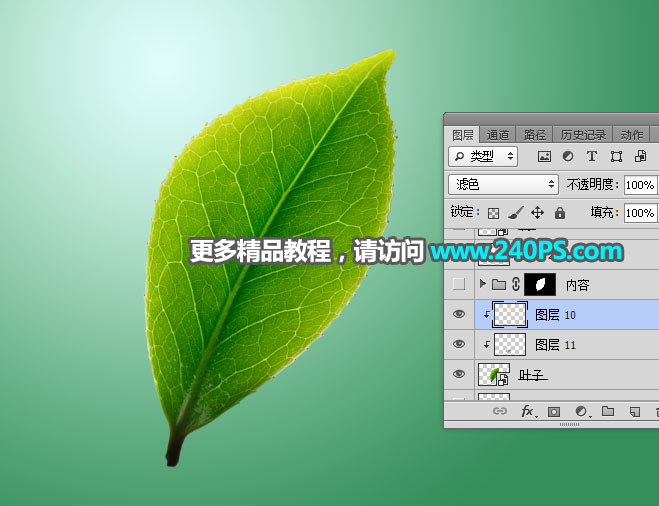
Task: Filter layers by pixel image icon
Action: point(544,157)
